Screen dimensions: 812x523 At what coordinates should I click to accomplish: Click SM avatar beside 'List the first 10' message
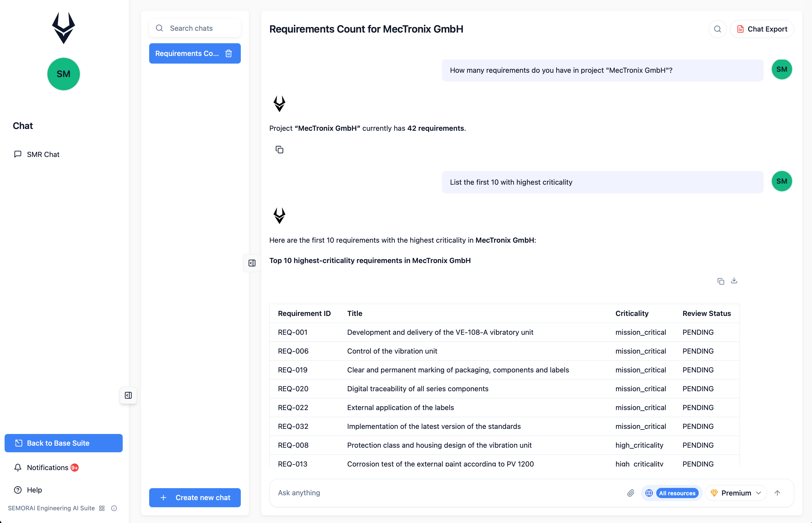pyautogui.click(x=782, y=181)
